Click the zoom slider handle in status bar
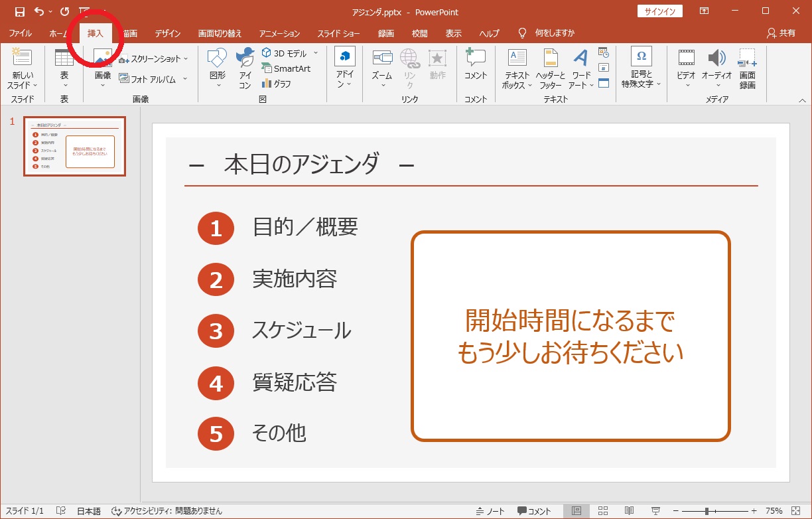The image size is (812, 519). (707, 511)
